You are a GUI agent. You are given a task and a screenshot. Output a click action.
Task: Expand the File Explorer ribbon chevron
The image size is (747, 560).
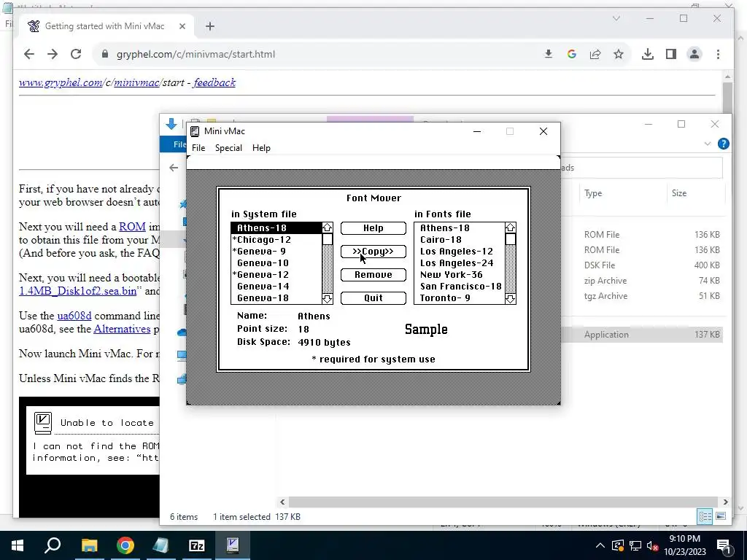[708, 144]
